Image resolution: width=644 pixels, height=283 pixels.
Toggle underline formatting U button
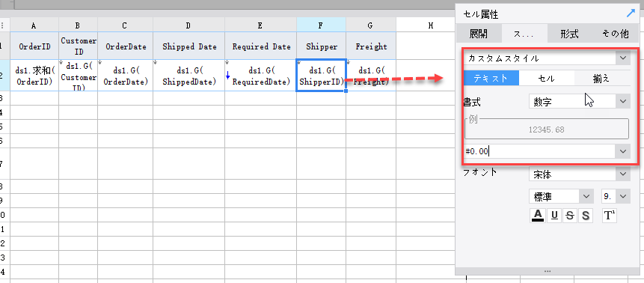click(554, 216)
